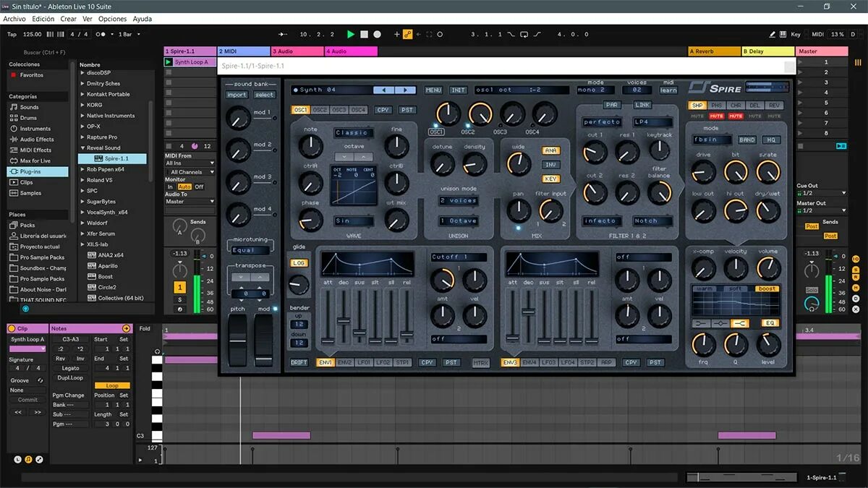Open the Instruments category

(35, 129)
